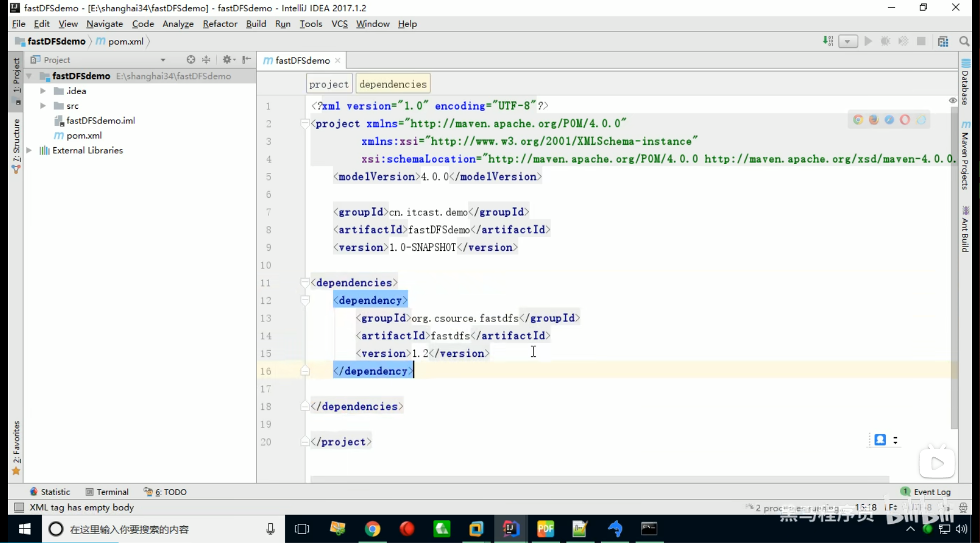
Task: Open Task View on the taskbar
Action: 302,529
